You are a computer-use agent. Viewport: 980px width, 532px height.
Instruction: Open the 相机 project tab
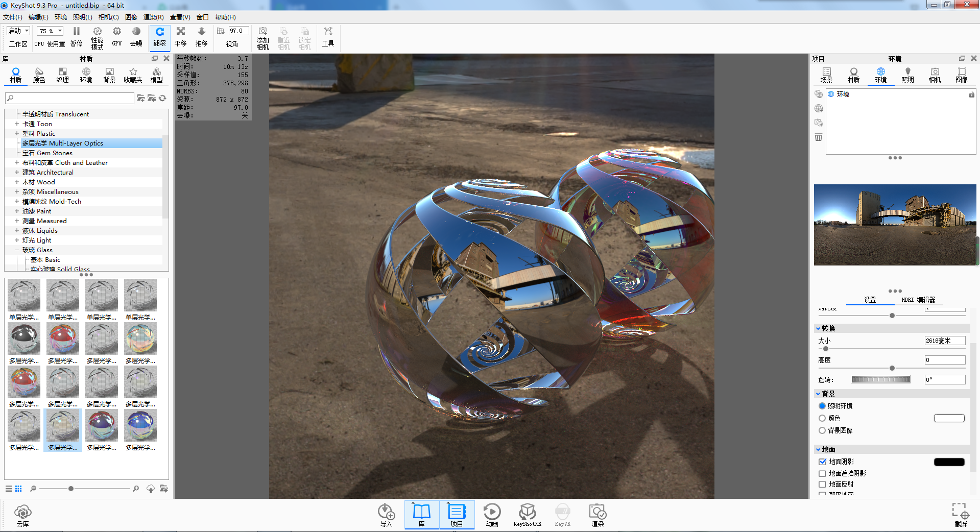point(935,75)
